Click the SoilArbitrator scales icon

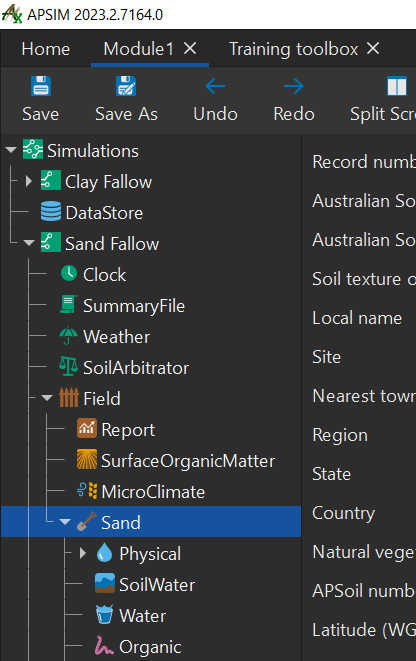(x=68, y=366)
